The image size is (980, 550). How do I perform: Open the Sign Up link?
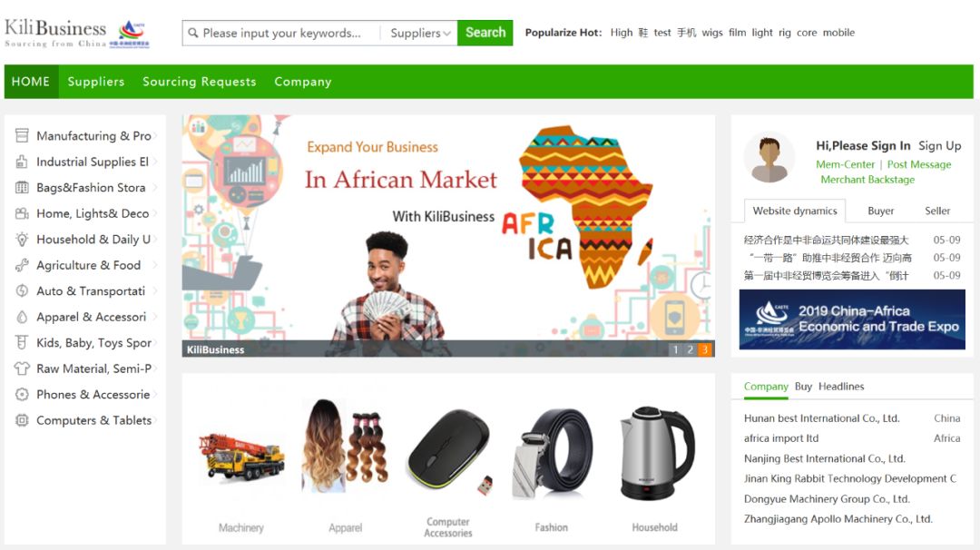(939, 145)
